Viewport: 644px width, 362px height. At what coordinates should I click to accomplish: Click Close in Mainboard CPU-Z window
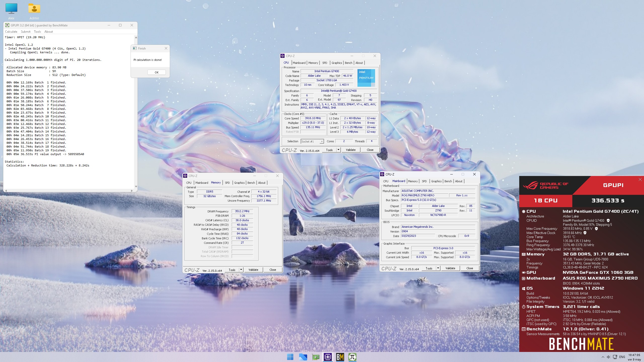(470, 268)
